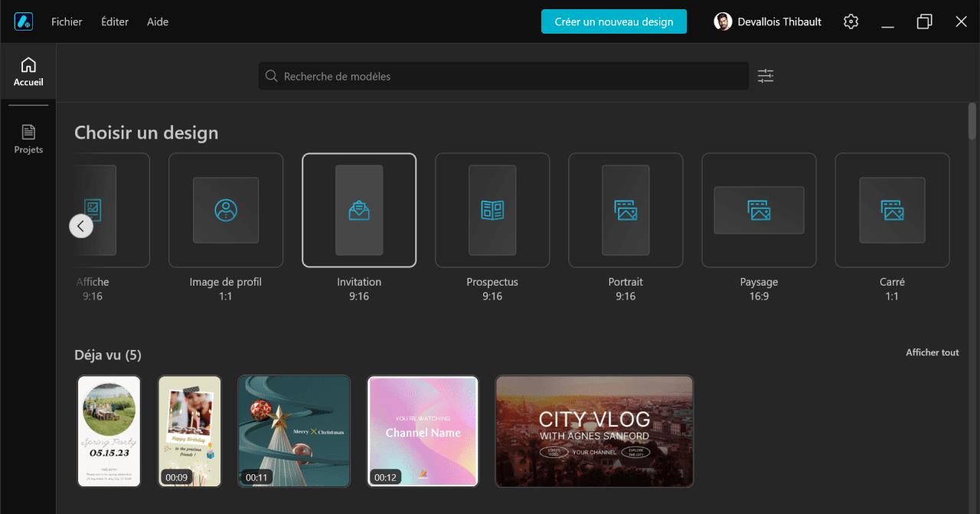The height and width of the screenshot is (514, 980).
Task: Open the Projets tab in sidebar
Action: pos(28,139)
